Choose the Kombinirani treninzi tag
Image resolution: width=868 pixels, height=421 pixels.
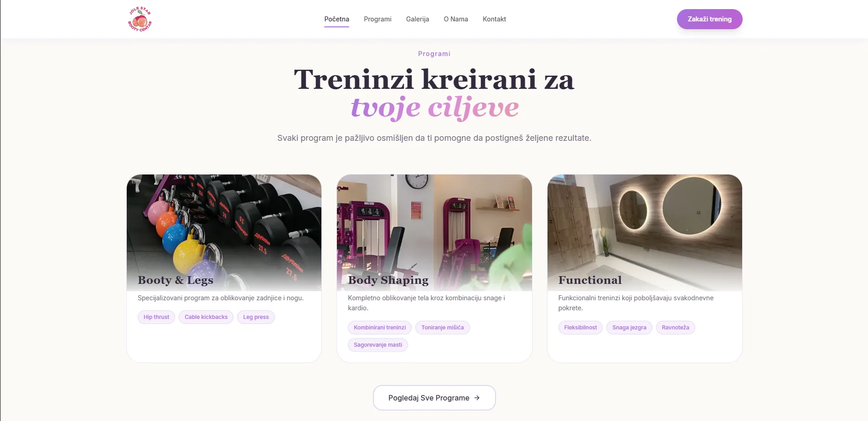point(380,328)
